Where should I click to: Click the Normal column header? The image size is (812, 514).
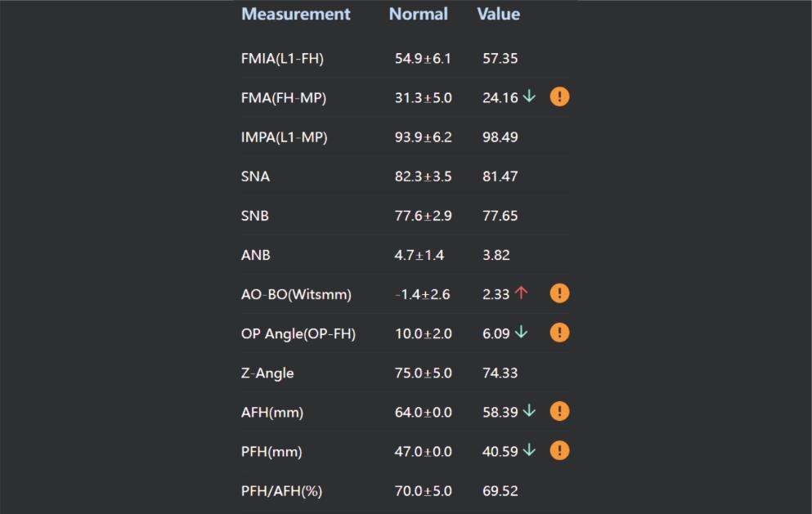[418, 14]
